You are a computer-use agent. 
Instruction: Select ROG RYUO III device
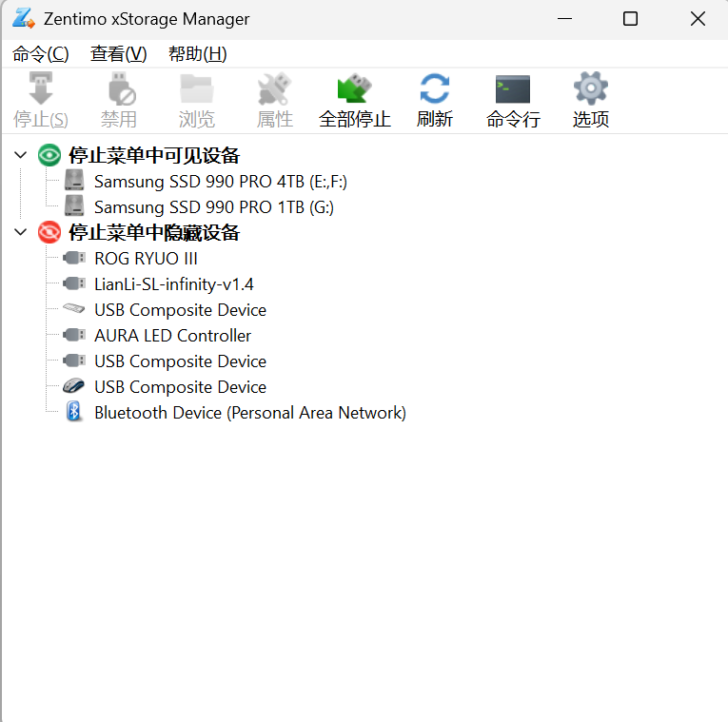(x=146, y=259)
